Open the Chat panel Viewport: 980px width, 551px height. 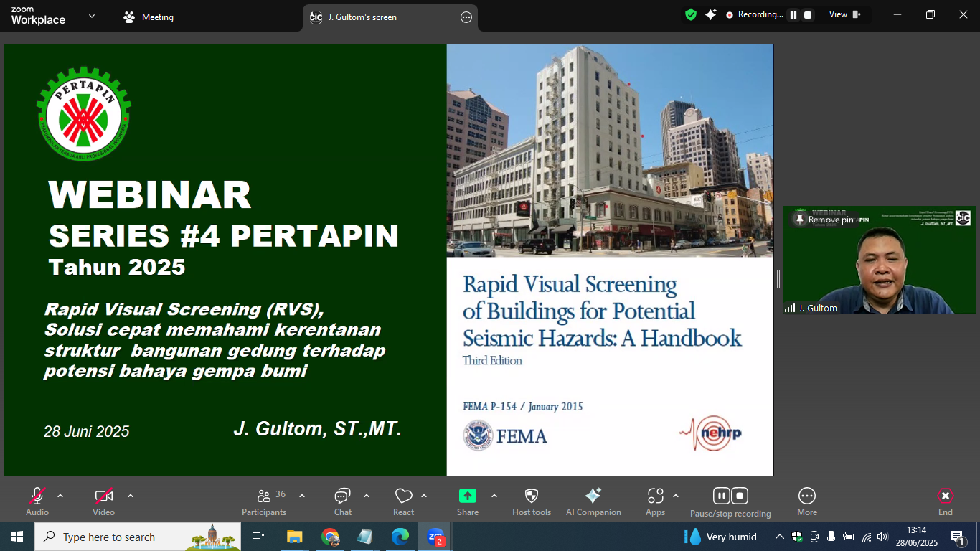[342, 501]
